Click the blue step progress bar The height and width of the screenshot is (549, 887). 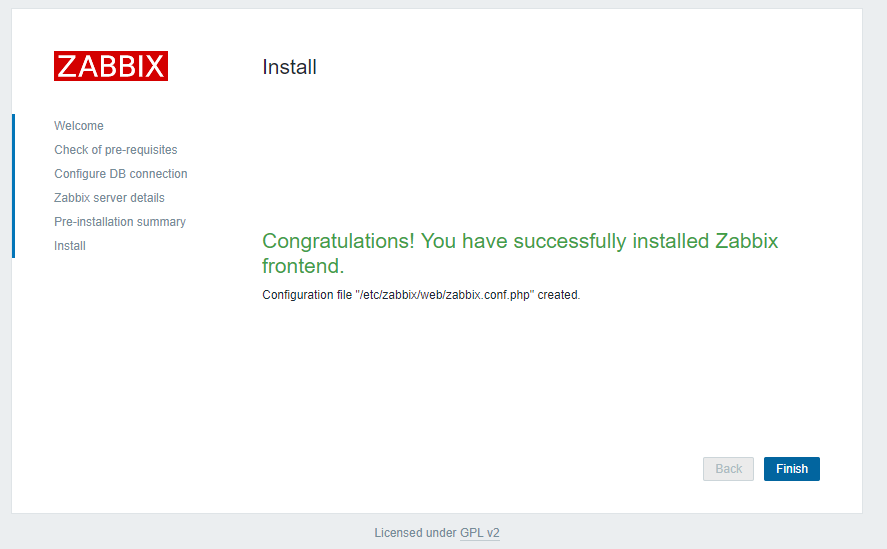click(x=13, y=186)
